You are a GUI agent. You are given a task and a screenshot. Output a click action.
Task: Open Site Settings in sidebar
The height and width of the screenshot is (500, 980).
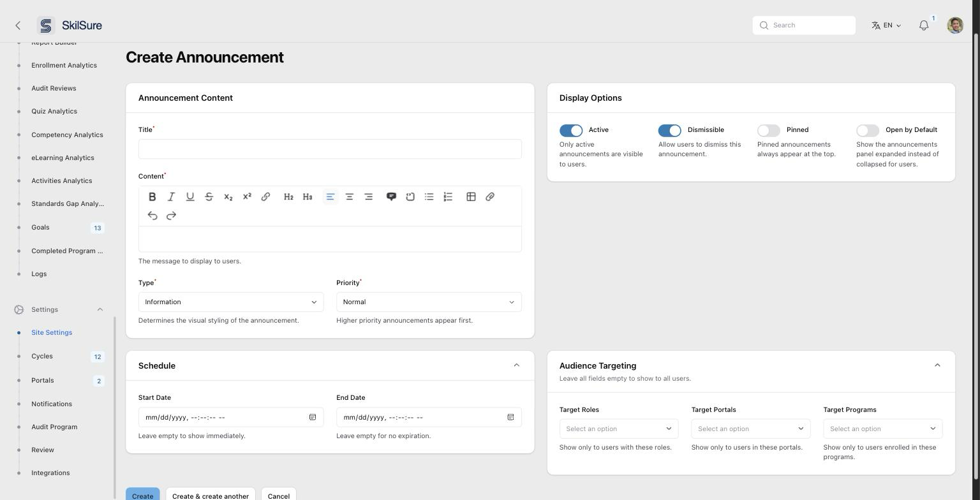tap(52, 333)
